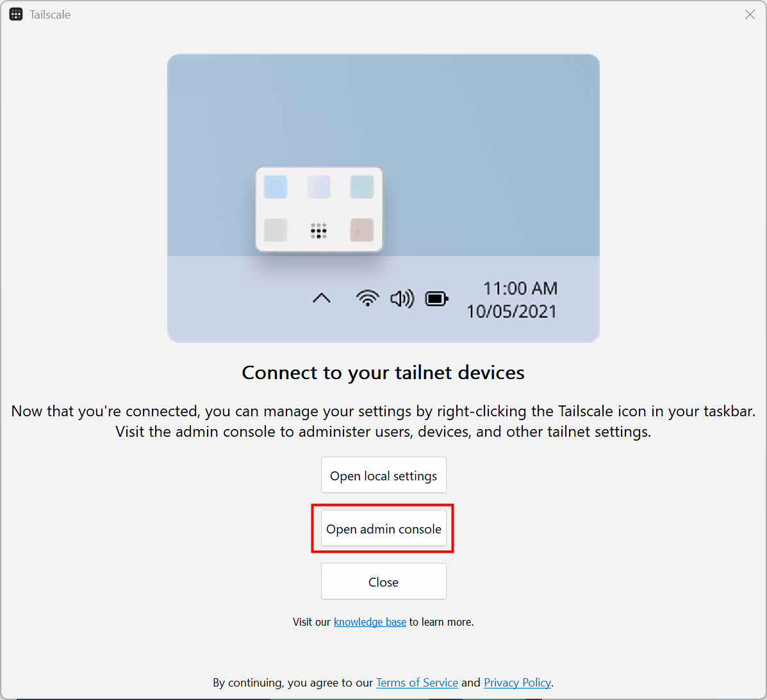The width and height of the screenshot is (767, 700).
Task: Click the speaker volume icon
Action: coord(402,298)
